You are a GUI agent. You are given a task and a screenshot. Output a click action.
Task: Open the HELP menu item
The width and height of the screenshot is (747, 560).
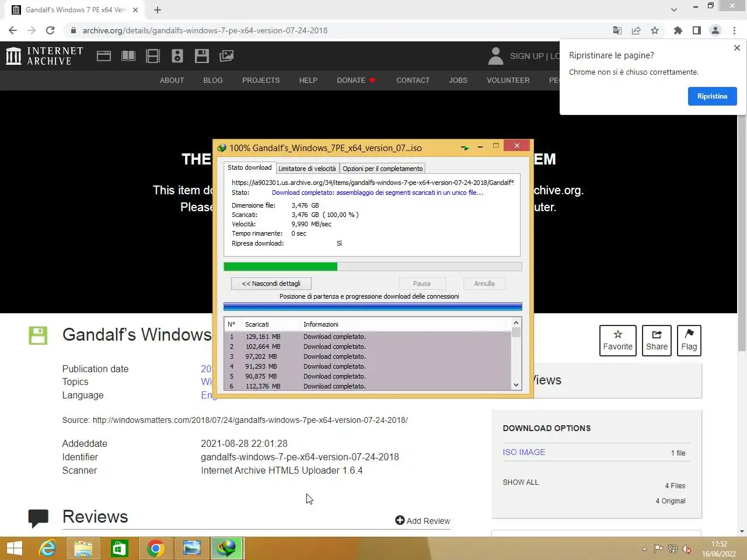(x=308, y=80)
